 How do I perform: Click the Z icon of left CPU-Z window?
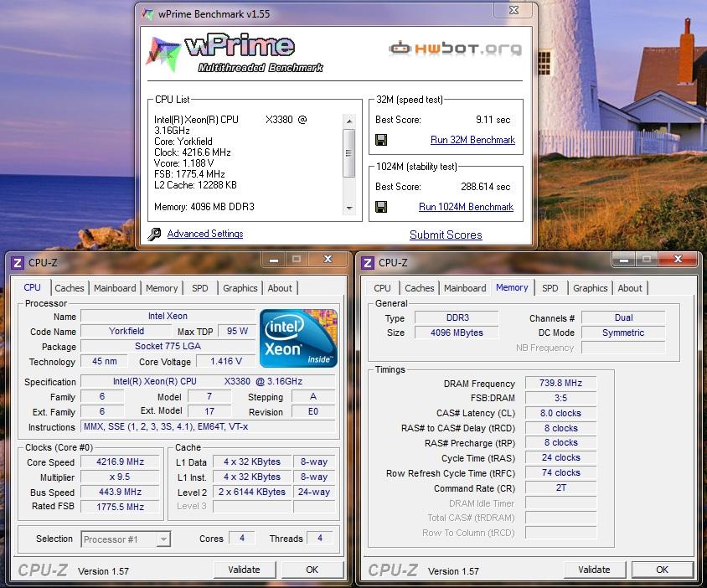coord(17,263)
